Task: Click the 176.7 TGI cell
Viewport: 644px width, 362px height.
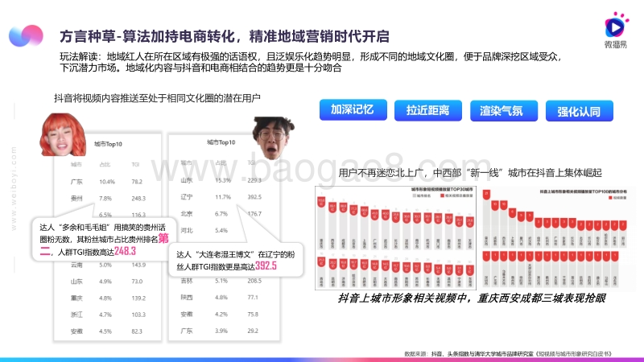Action: [x=254, y=214]
